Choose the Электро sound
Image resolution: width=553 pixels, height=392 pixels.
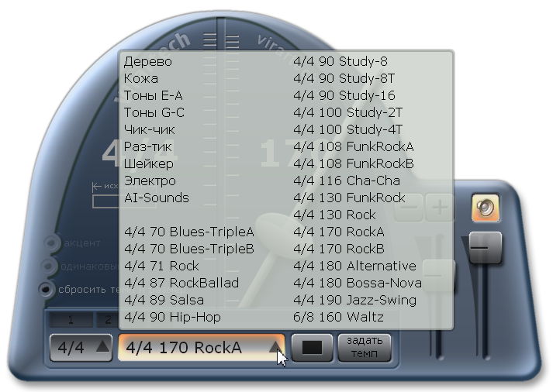click(x=150, y=181)
